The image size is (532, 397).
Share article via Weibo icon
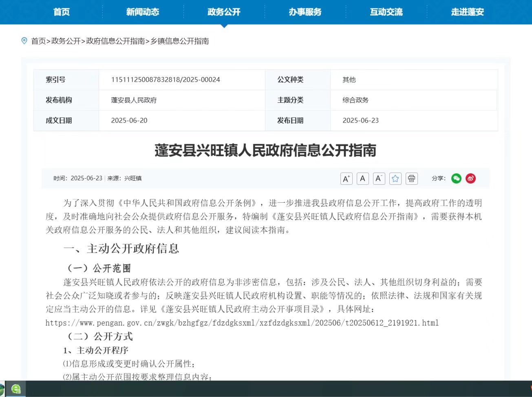click(x=470, y=178)
